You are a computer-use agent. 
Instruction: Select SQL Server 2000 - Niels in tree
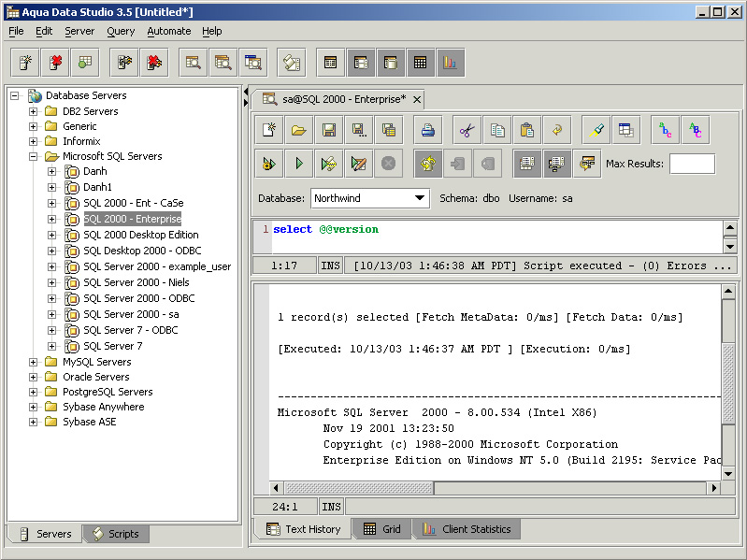[136, 282]
